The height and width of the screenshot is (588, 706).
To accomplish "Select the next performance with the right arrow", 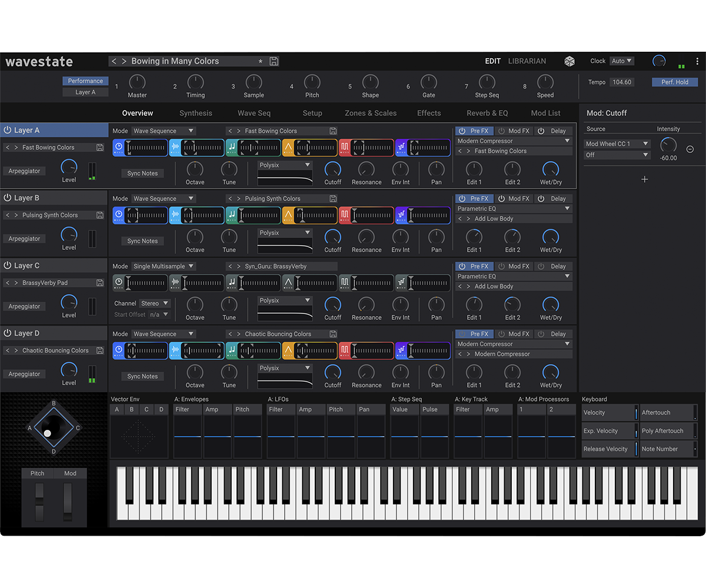I will (124, 61).
